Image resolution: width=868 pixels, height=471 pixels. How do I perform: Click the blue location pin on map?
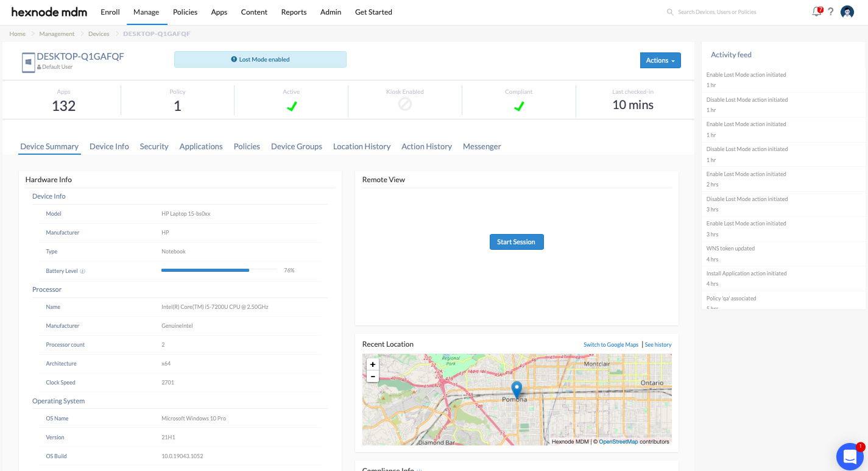[517, 389]
